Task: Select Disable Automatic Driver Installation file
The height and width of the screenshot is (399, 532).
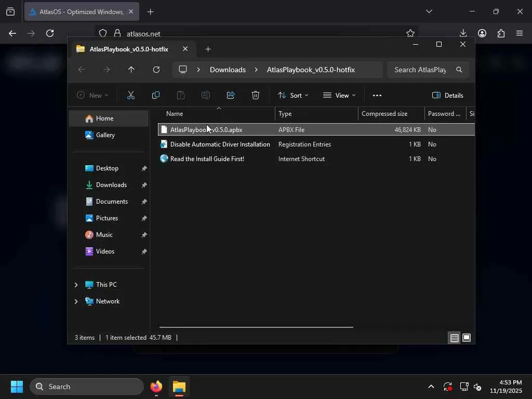Action: point(316,144)
